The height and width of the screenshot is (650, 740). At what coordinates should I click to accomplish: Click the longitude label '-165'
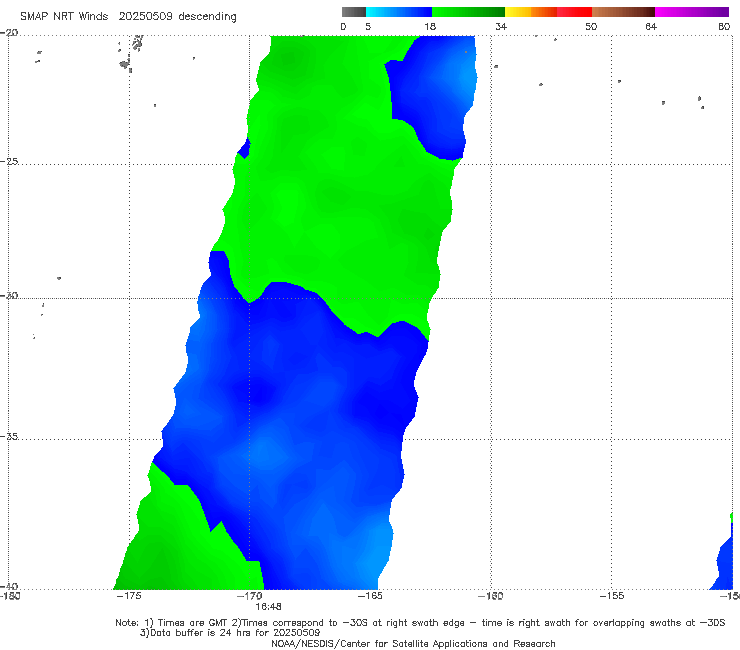click(370, 596)
